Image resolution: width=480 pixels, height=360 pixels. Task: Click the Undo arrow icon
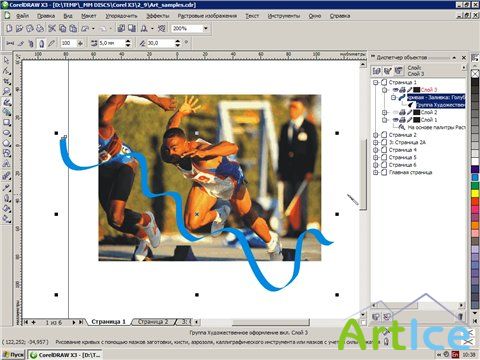coord(85,29)
